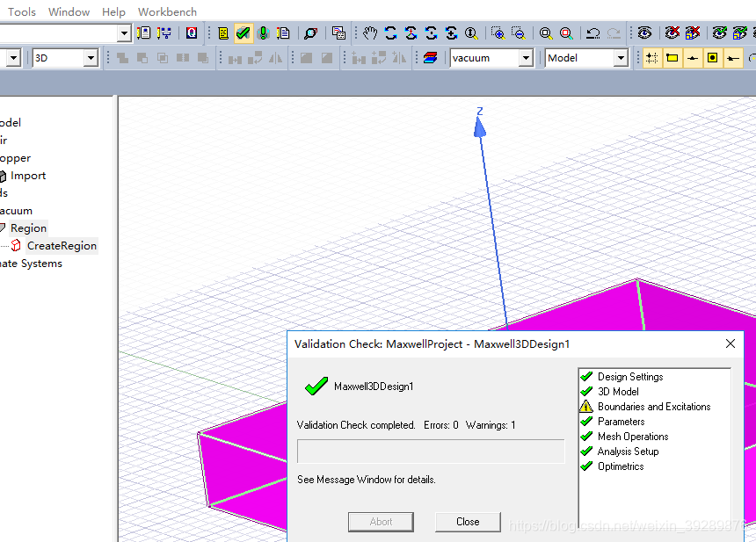Click the Show selection eye with green check
Viewport: 756px width, 542px height.
point(720,33)
